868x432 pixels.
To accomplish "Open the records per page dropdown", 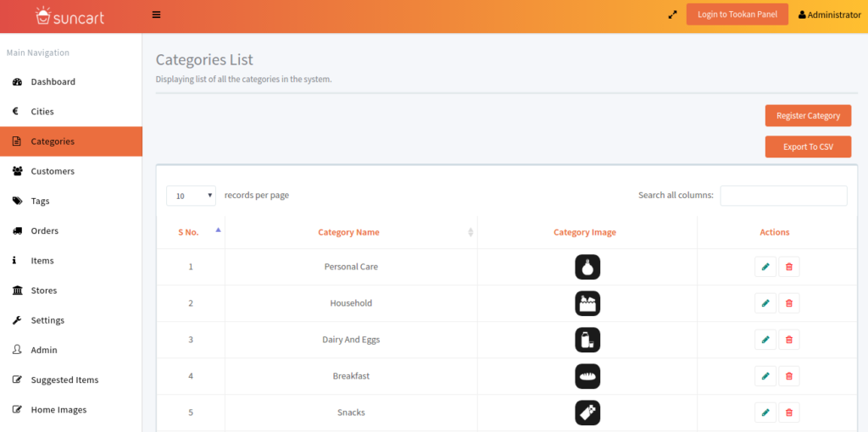I will point(191,196).
